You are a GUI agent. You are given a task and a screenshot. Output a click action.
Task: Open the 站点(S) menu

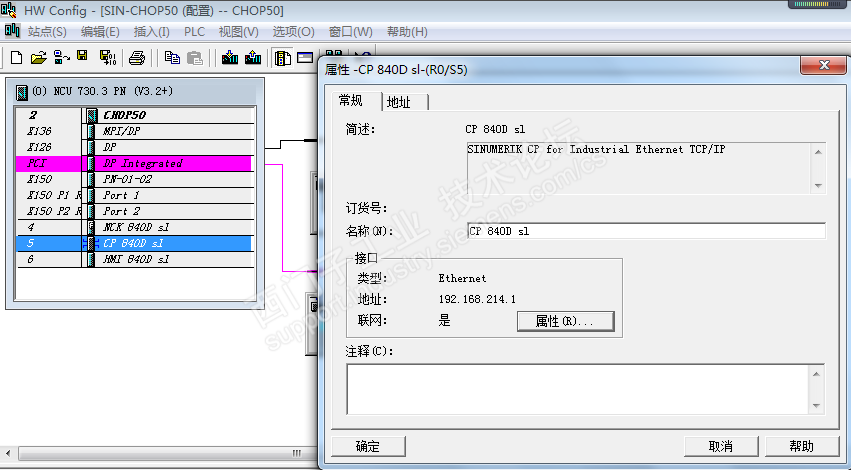click(x=47, y=31)
